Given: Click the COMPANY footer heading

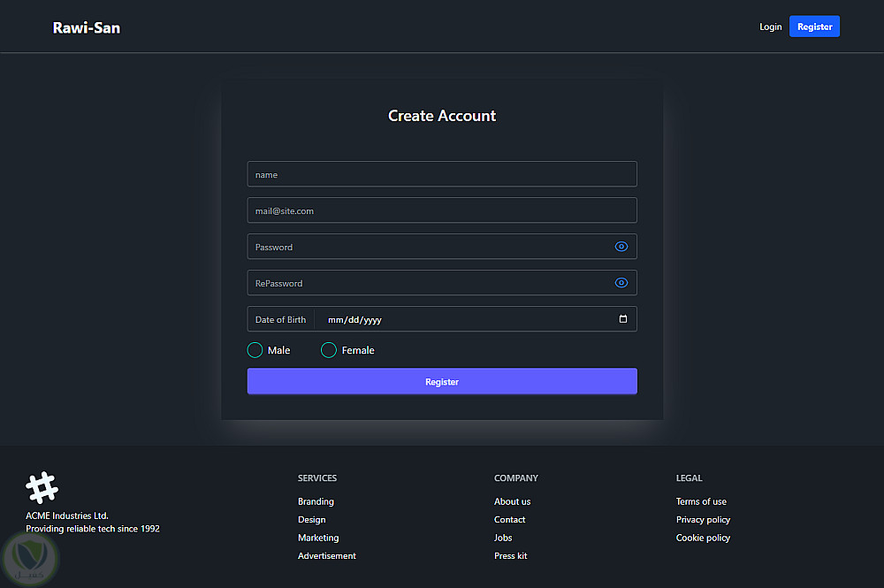Looking at the screenshot, I should point(516,478).
